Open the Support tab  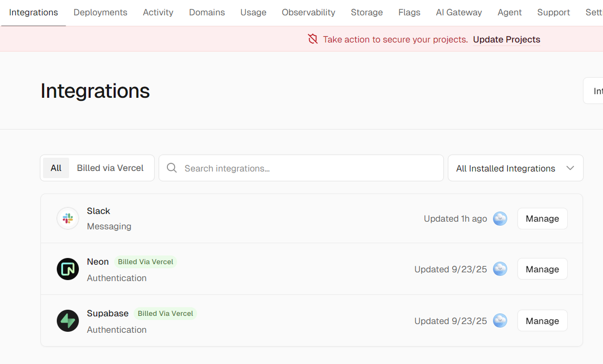tap(553, 12)
